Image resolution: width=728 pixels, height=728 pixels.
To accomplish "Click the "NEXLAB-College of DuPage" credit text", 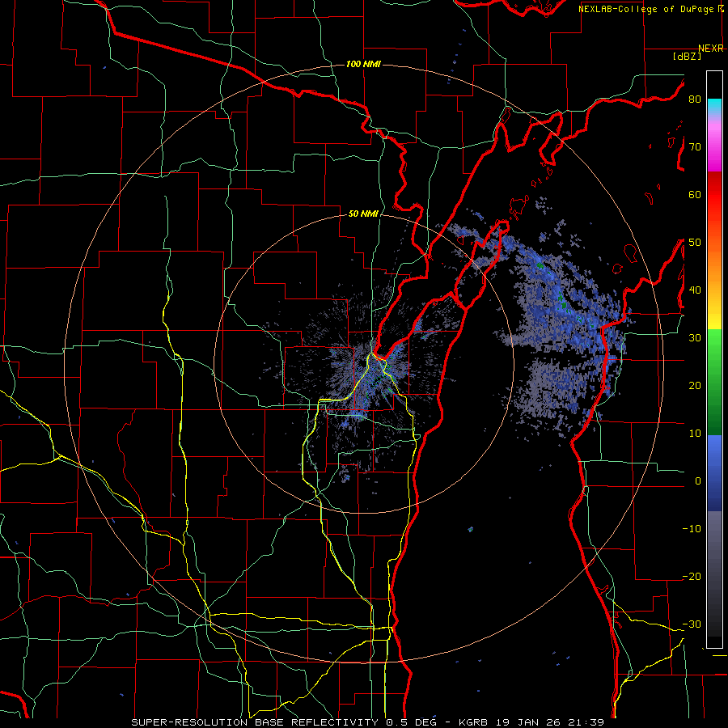I will click(x=647, y=9).
